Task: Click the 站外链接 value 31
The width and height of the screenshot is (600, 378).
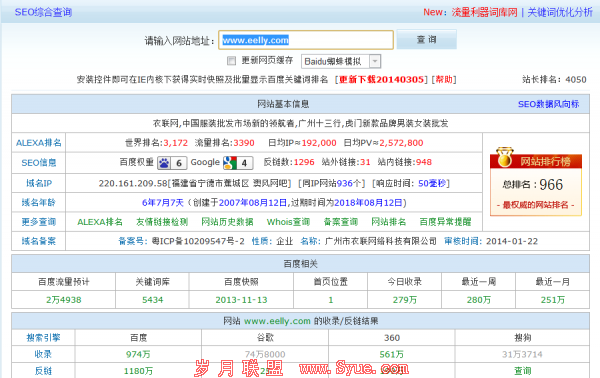Action: point(365,162)
